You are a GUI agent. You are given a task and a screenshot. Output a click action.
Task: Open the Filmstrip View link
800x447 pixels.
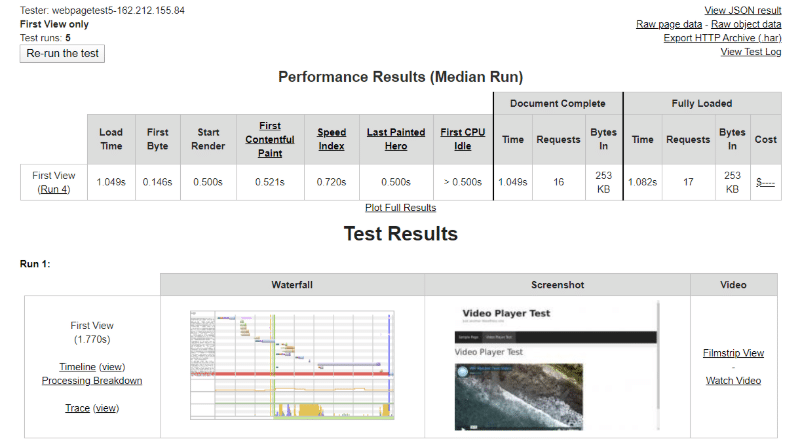[x=733, y=353]
